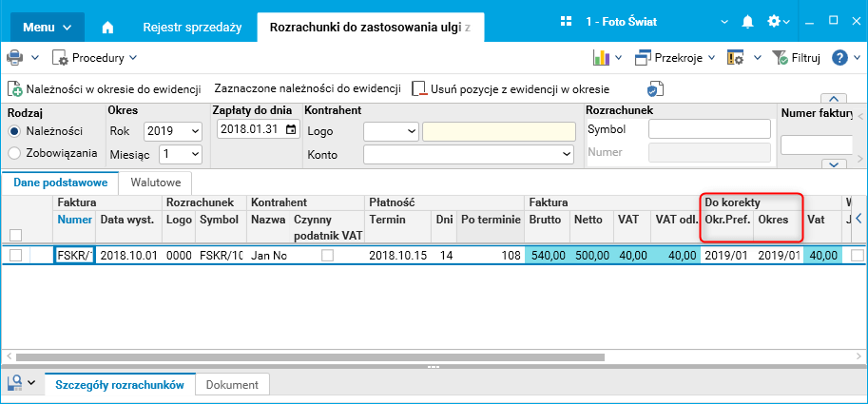Open the Dokument tab

(x=232, y=385)
